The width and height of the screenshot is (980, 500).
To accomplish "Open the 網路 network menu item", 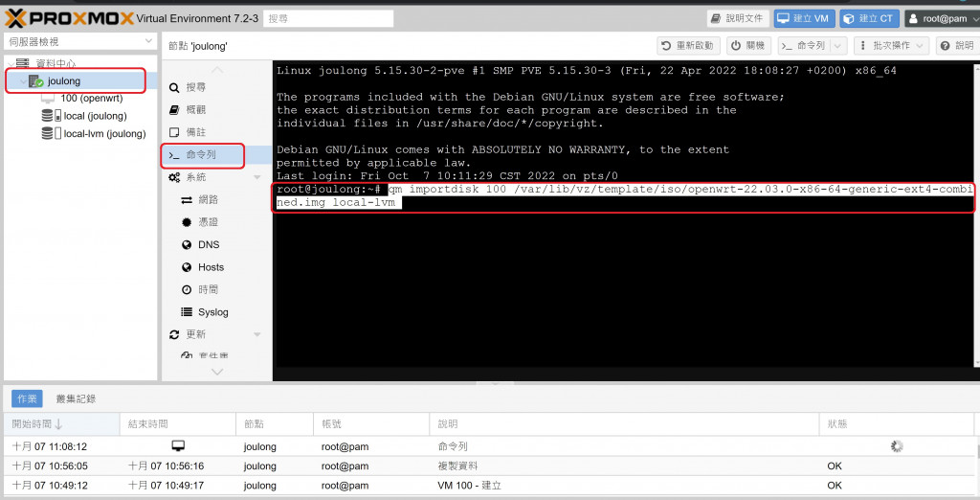I will [x=208, y=199].
